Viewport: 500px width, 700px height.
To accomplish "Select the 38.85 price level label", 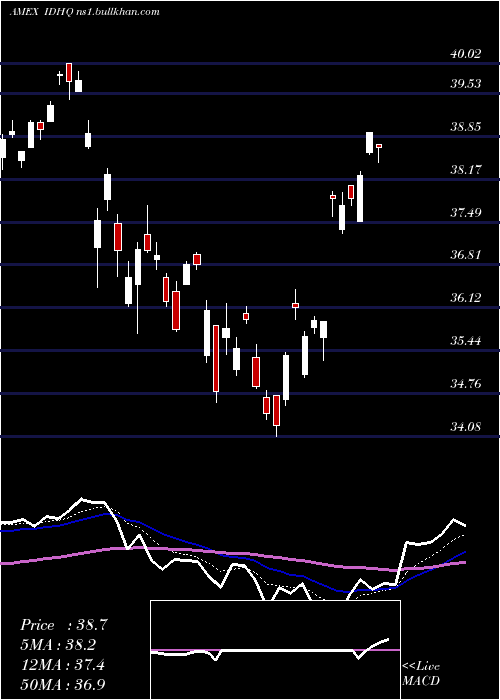I will click(x=466, y=127).
